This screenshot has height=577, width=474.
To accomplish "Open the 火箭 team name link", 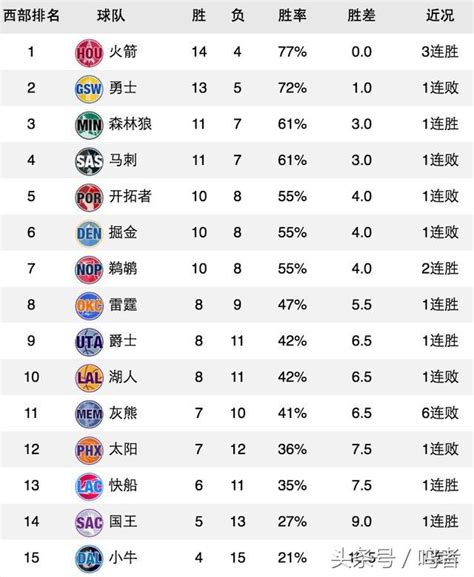I will point(123,51).
